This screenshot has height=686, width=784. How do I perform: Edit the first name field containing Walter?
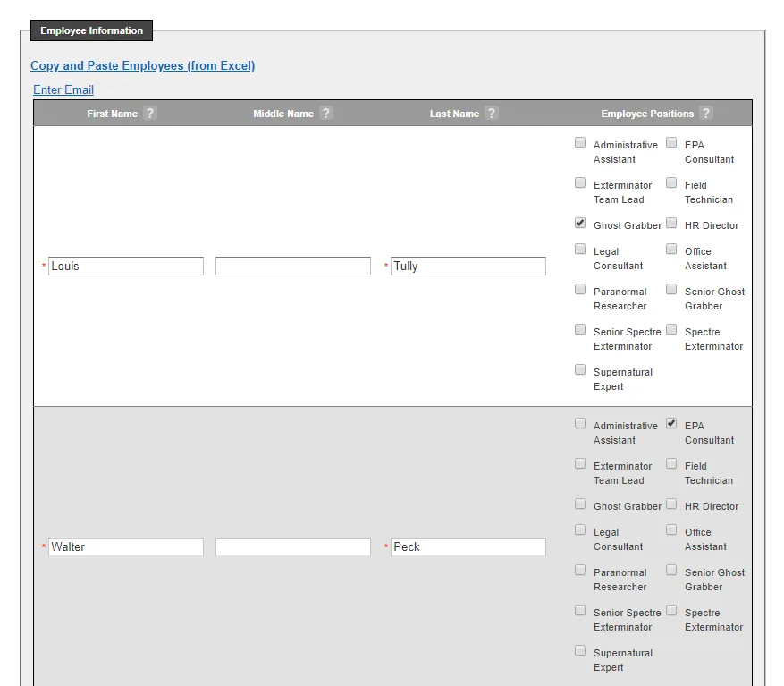tap(126, 546)
